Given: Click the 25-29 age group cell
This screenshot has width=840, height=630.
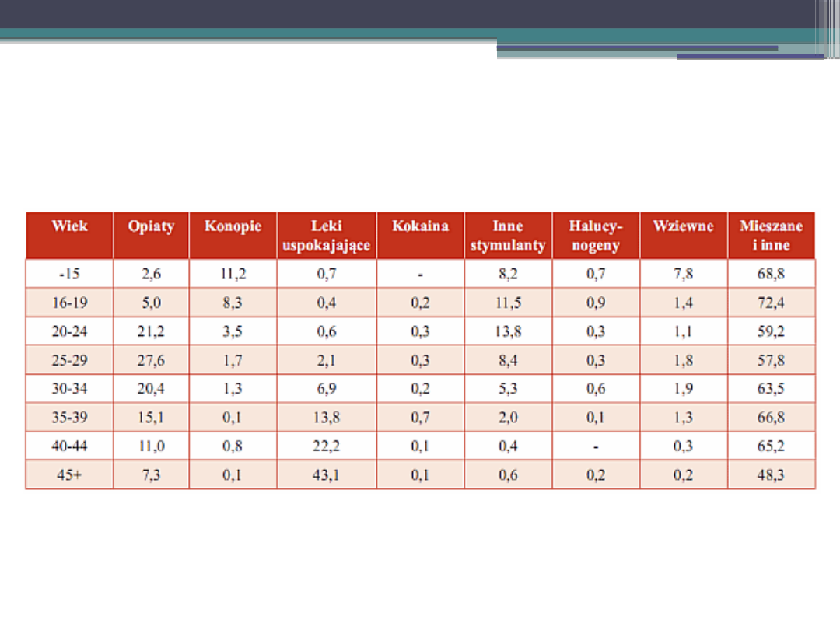Looking at the screenshot, I should (69, 361).
